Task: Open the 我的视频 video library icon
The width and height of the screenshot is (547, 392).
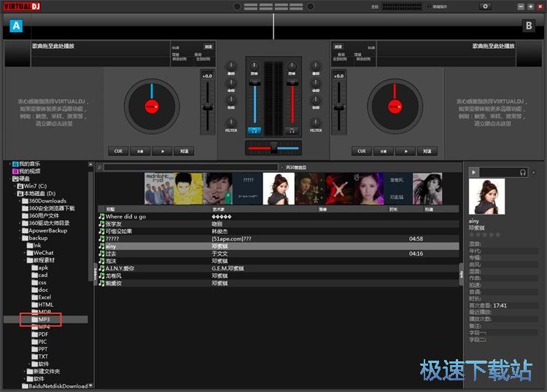Action: point(15,171)
